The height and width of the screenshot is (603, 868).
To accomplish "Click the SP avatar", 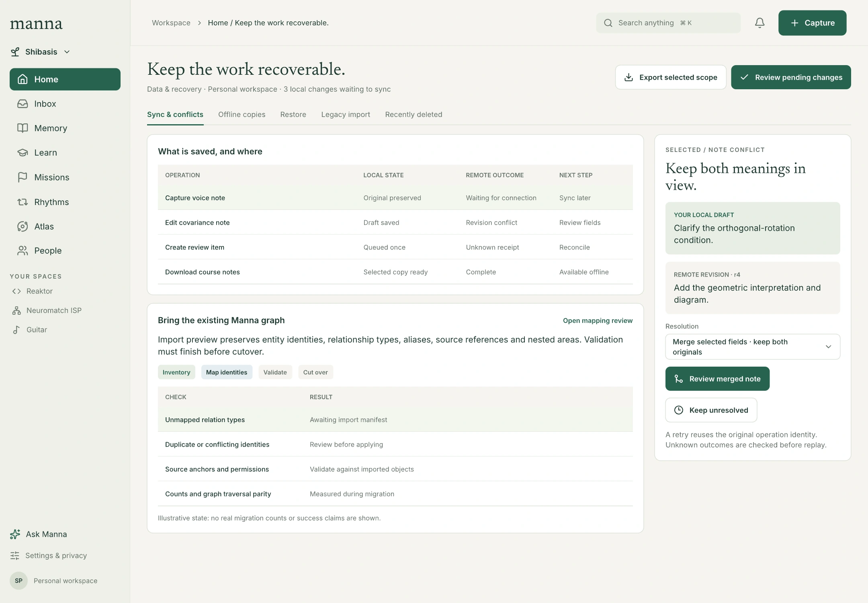I will [x=18, y=580].
